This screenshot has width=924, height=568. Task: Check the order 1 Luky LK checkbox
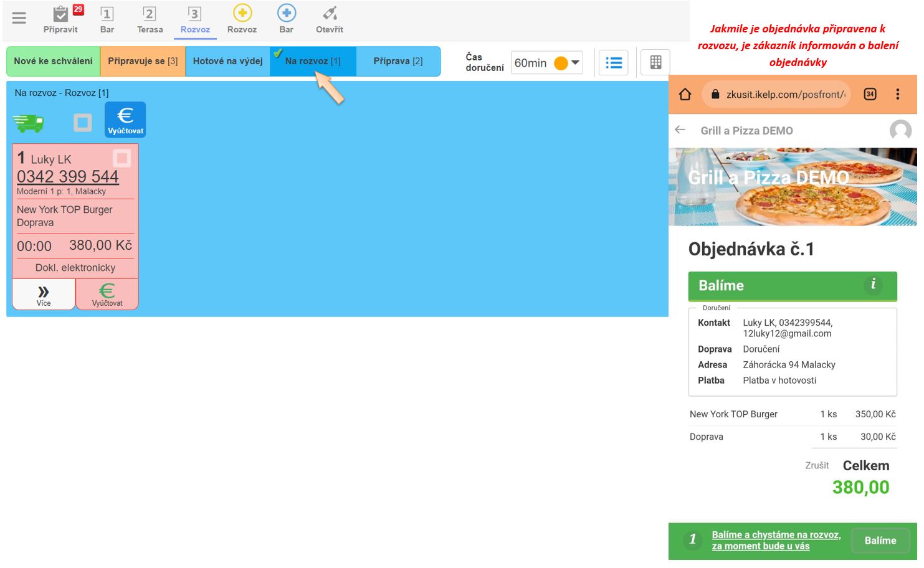pos(122,158)
